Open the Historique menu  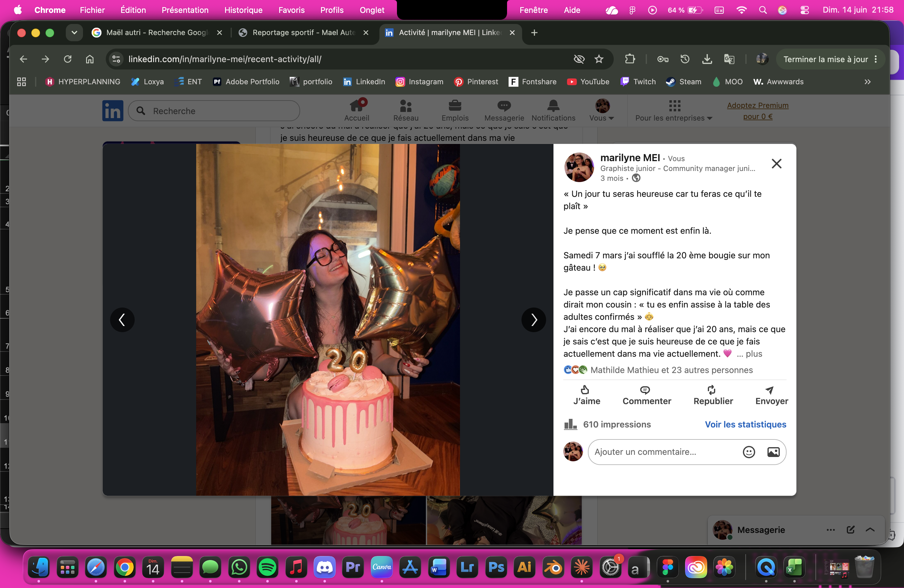[x=244, y=10]
